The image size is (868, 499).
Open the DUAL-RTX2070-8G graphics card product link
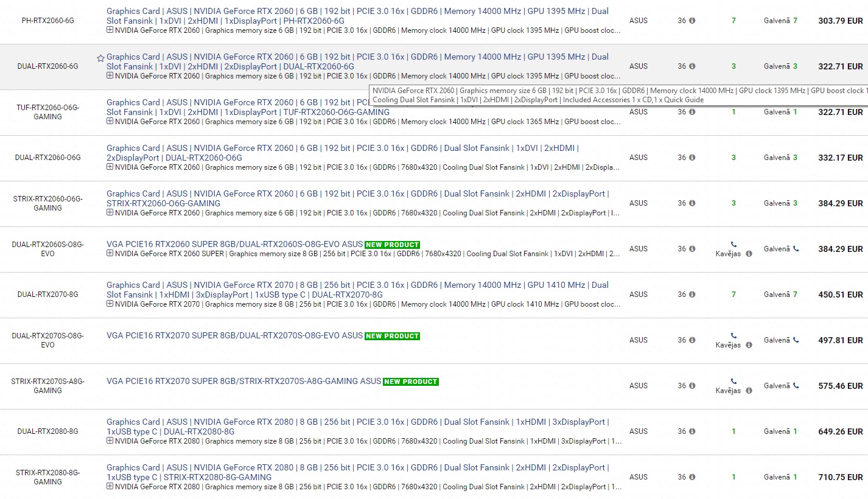[357, 290]
